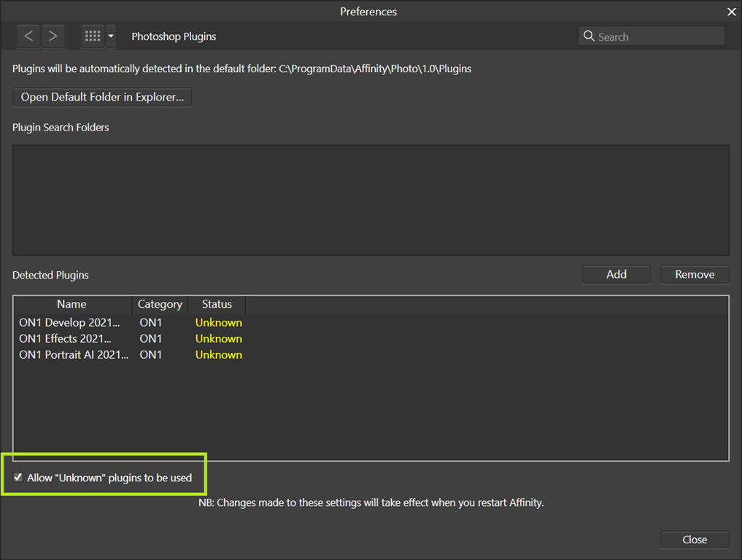Click the back navigation arrow
742x560 pixels.
[28, 36]
